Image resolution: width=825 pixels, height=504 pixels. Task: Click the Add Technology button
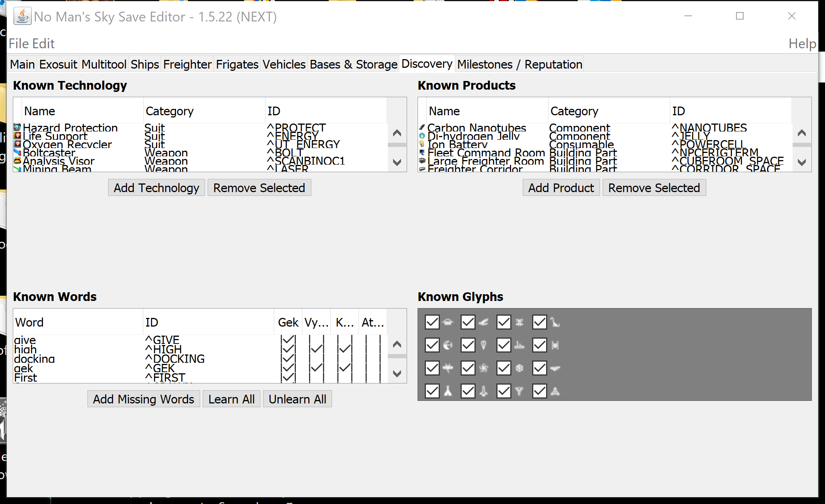tap(156, 188)
